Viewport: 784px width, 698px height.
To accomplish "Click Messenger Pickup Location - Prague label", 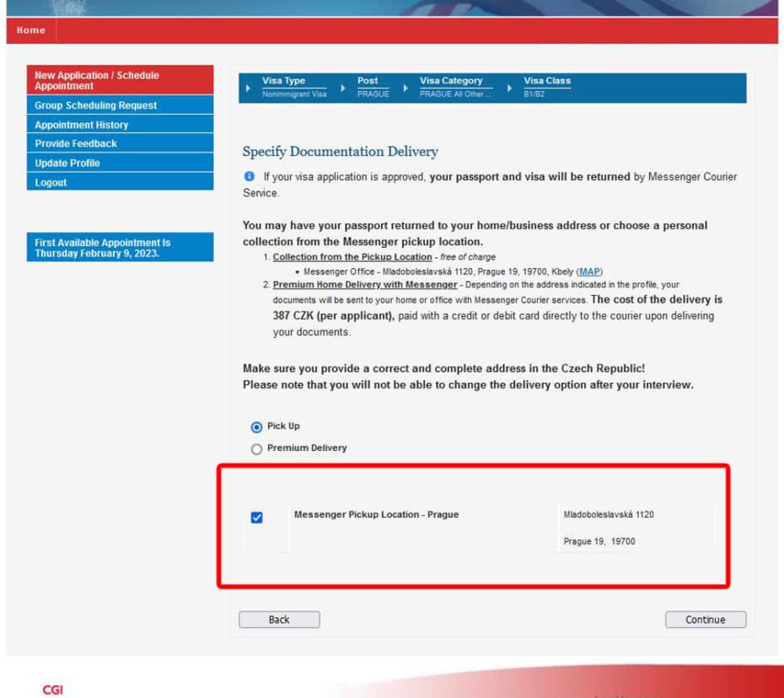I will pos(376,514).
